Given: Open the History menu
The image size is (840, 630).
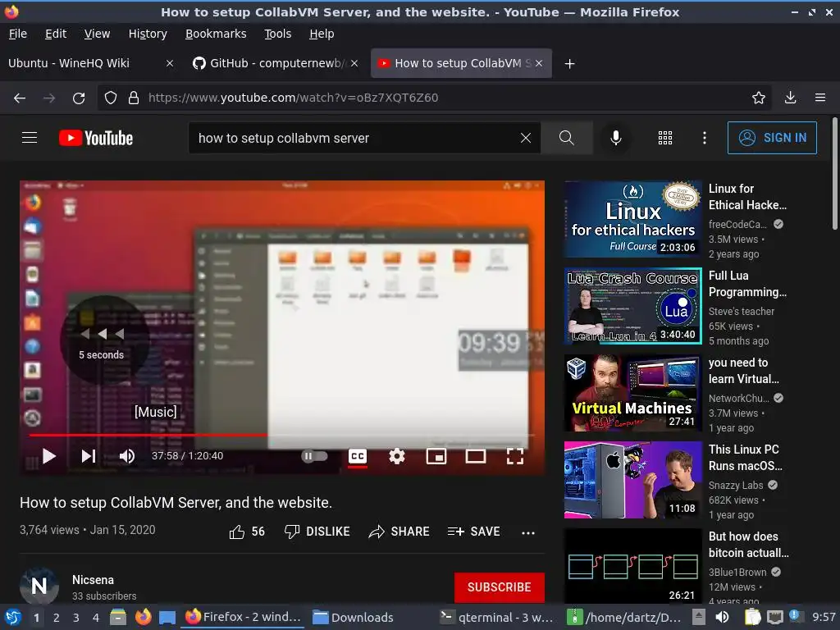Looking at the screenshot, I should click(148, 34).
